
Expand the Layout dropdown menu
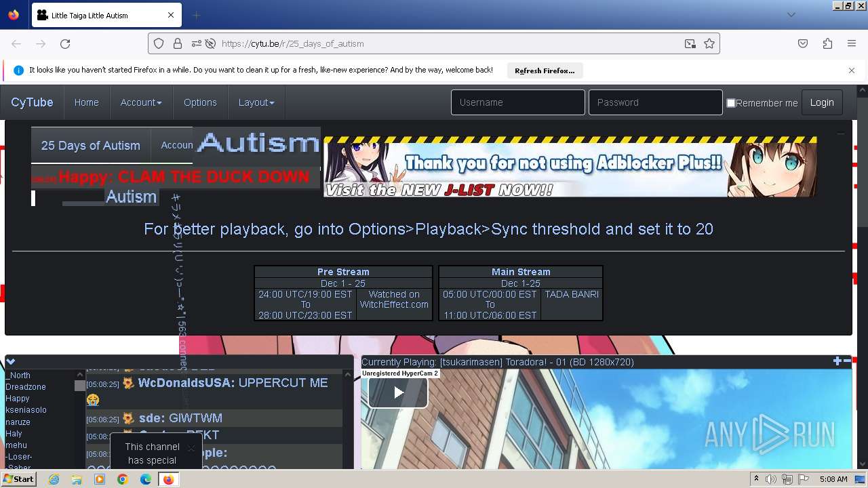click(x=256, y=102)
